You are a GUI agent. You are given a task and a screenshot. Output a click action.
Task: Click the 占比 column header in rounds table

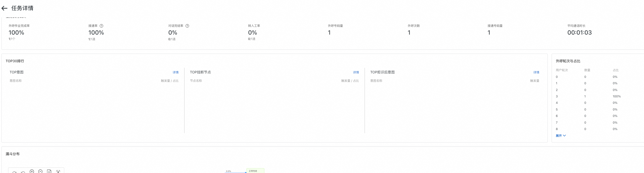616,70
